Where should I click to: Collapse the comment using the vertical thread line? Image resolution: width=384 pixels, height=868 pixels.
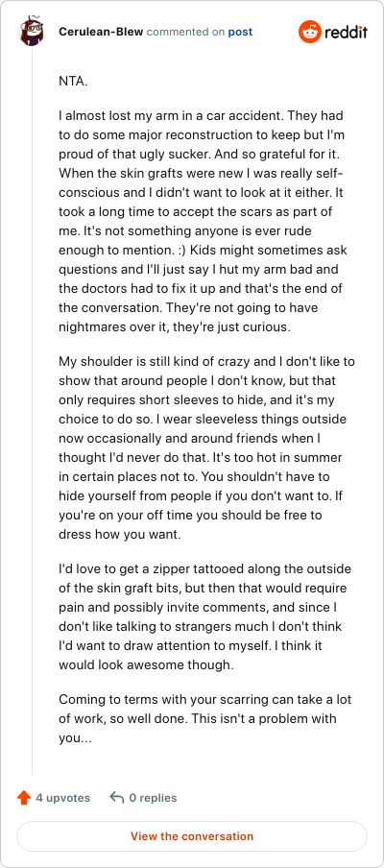(32, 415)
